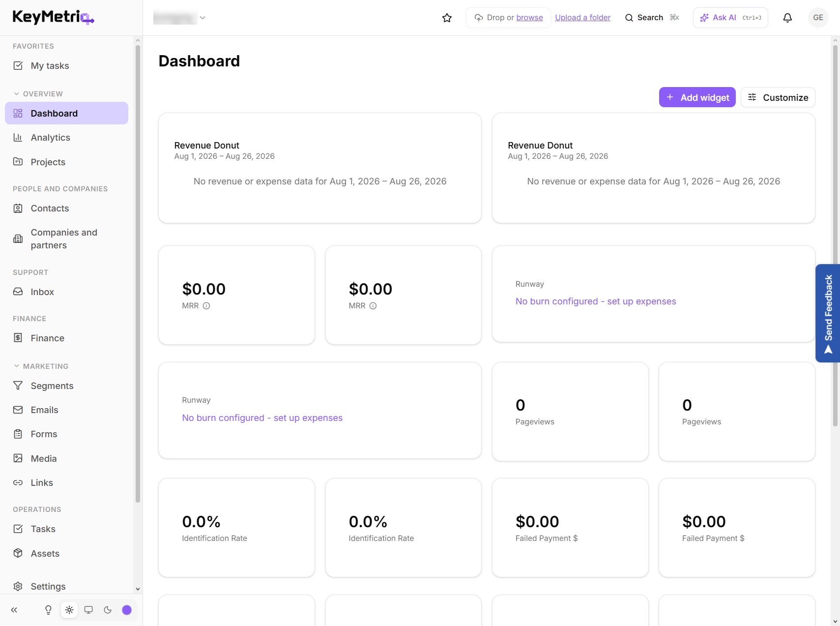Switch to dark theme mode

click(108, 610)
